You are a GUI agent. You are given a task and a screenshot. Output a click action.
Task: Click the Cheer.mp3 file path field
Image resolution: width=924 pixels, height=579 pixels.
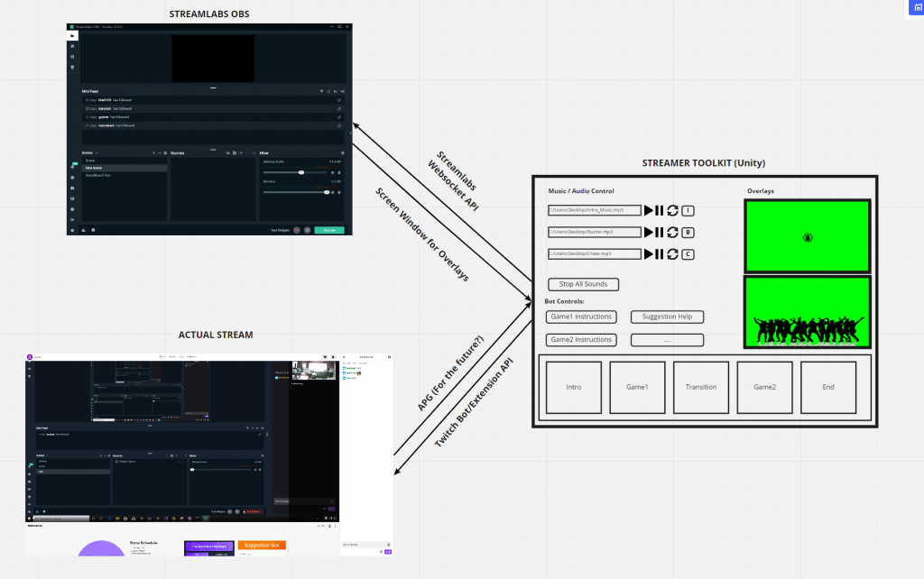coord(594,253)
